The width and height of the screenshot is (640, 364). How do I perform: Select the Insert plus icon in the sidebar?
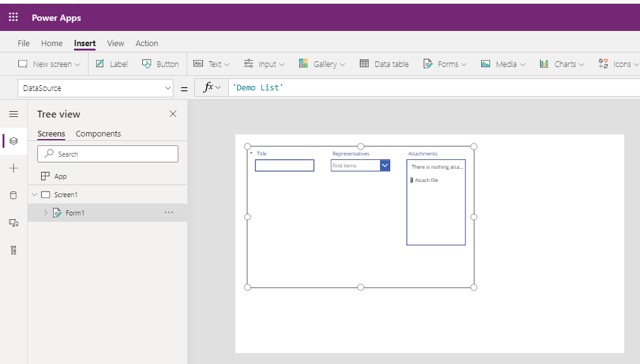[x=13, y=168]
